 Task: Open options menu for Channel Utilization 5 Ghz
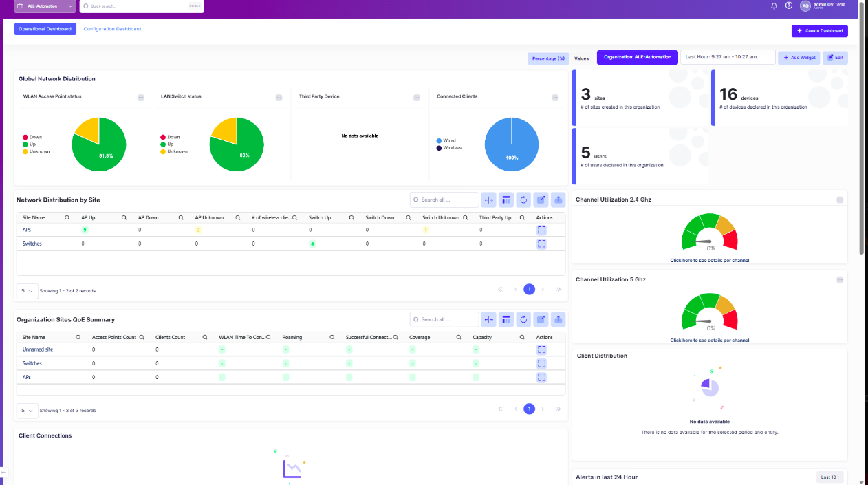coord(840,280)
